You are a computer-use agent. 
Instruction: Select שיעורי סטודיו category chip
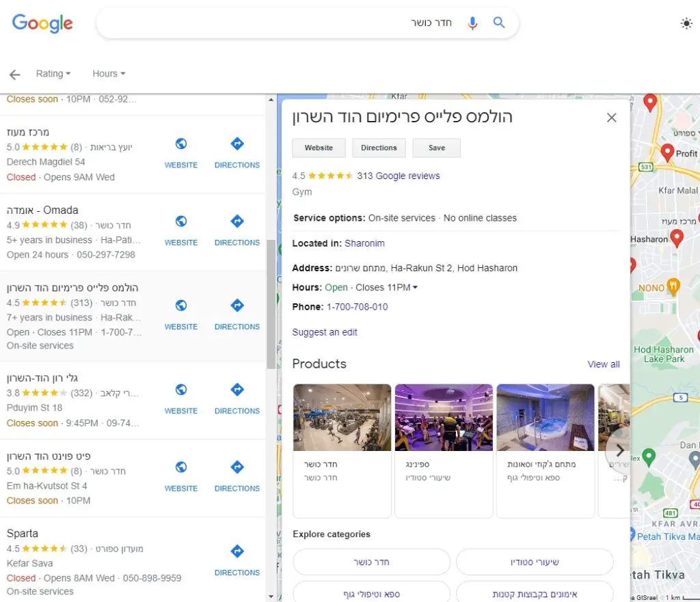click(x=535, y=562)
